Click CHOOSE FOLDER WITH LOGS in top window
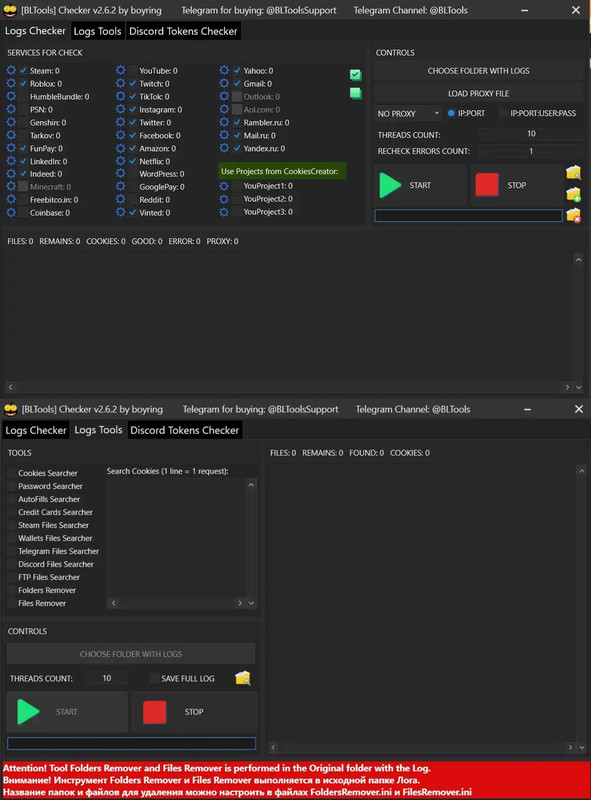 (478, 70)
